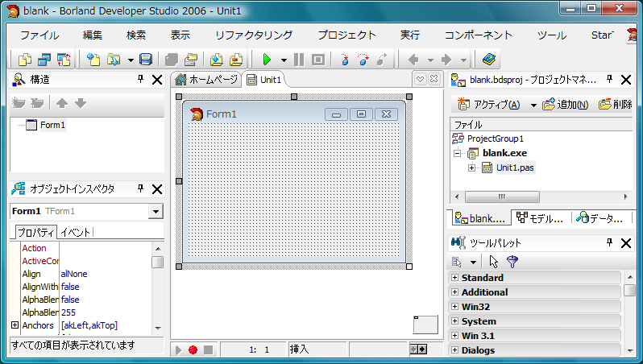Click the Trace Into debug icon
The width and height of the screenshot is (643, 364).
(345, 60)
